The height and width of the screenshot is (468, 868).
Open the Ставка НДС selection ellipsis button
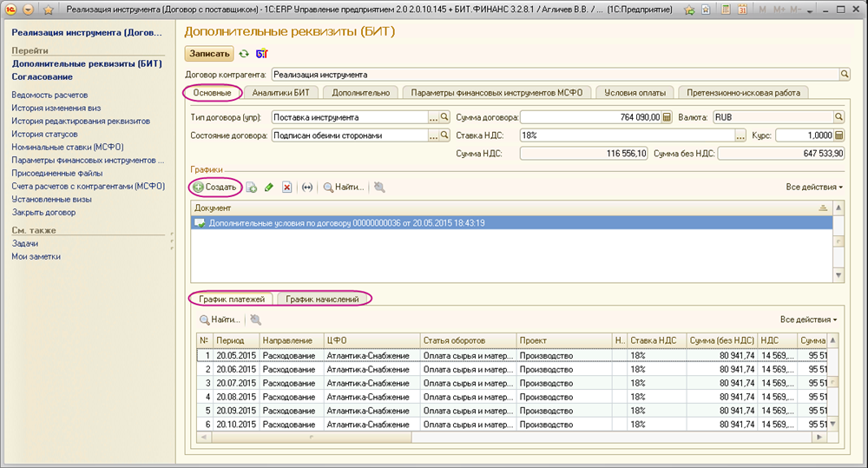(x=740, y=135)
